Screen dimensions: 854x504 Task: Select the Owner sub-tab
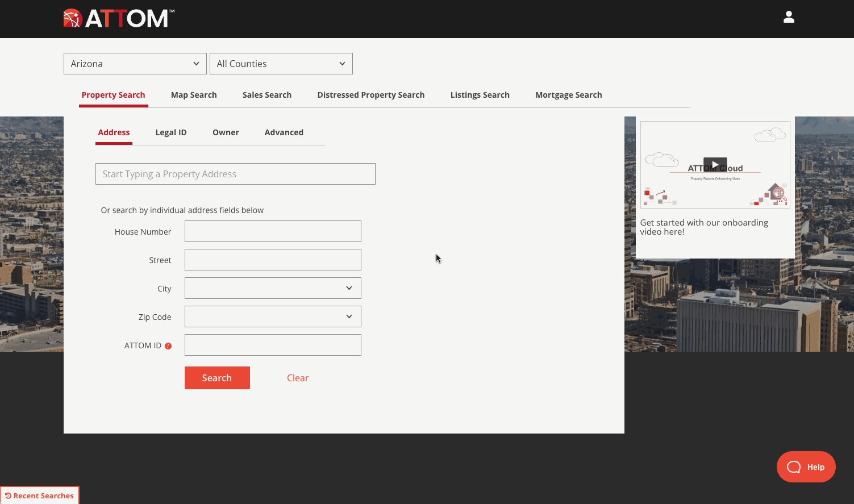pos(226,132)
